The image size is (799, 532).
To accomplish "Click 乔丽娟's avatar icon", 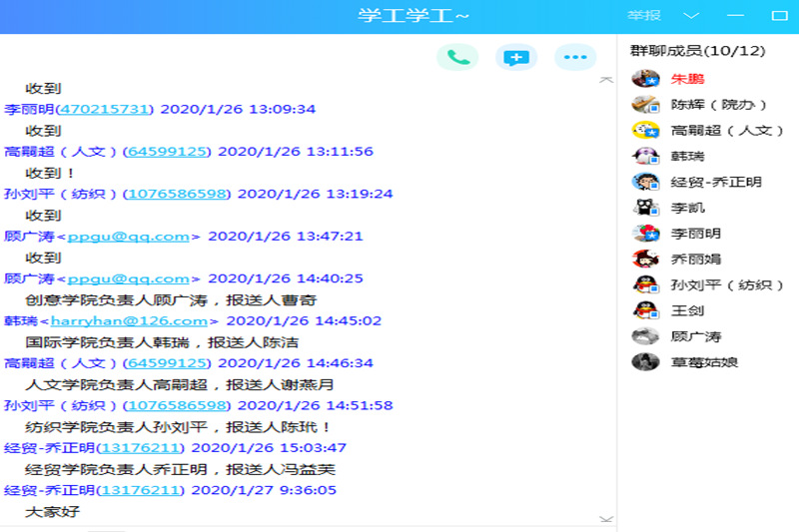I will (x=645, y=259).
